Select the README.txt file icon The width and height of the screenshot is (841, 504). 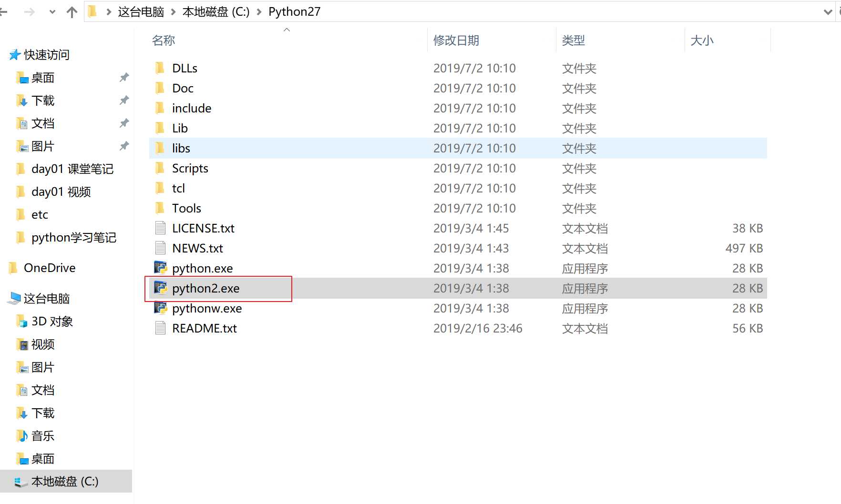[x=160, y=328]
